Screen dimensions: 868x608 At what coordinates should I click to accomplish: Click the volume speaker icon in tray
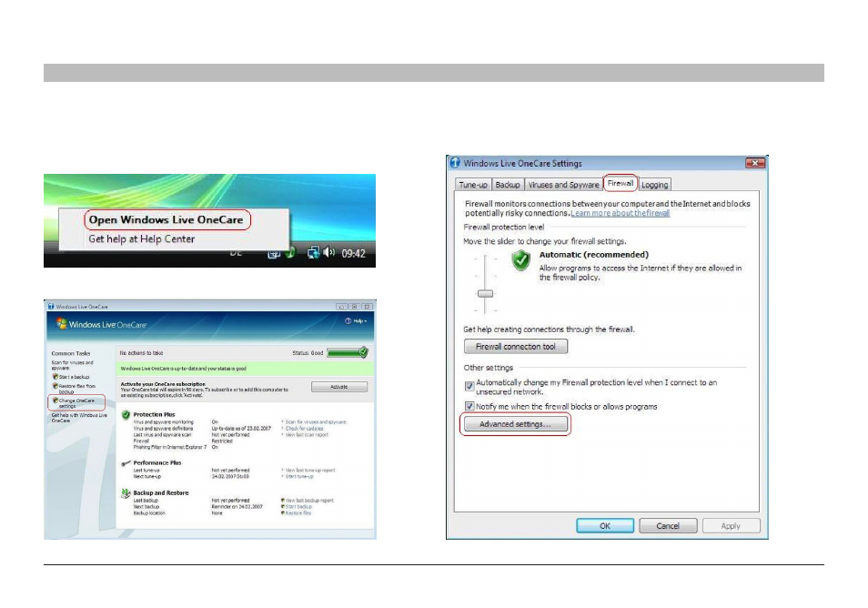328,252
